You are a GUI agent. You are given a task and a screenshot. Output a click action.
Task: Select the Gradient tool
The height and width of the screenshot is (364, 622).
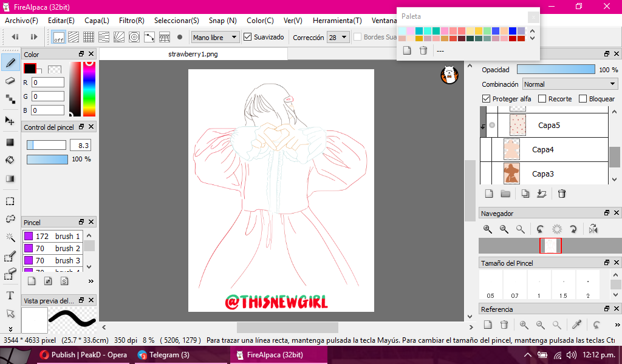pyautogui.click(x=10, y=178)
